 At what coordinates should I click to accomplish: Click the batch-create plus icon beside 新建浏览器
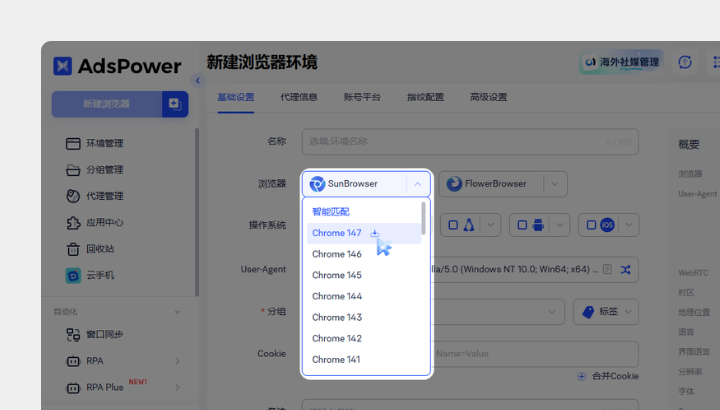[x=175, y=104]
